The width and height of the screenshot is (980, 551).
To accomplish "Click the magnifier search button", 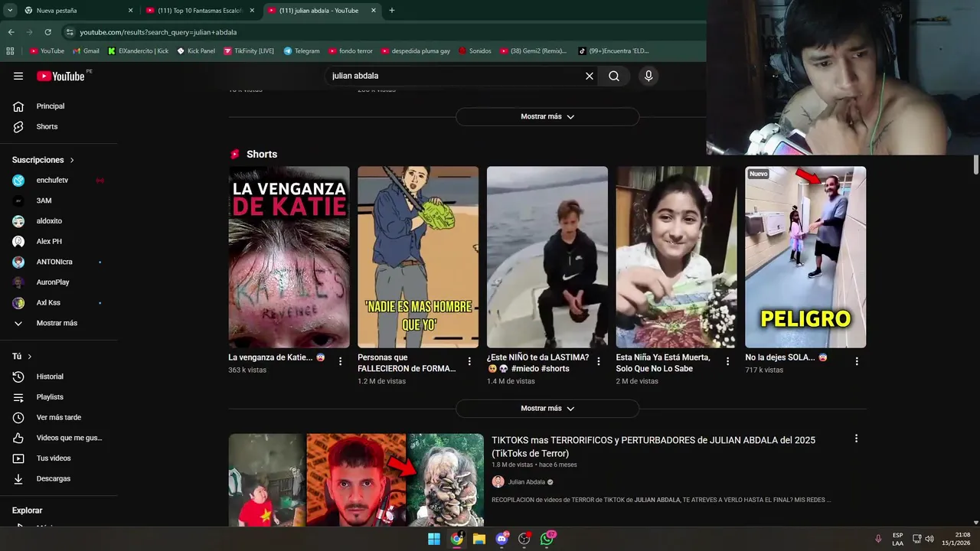I will [614, 76].
